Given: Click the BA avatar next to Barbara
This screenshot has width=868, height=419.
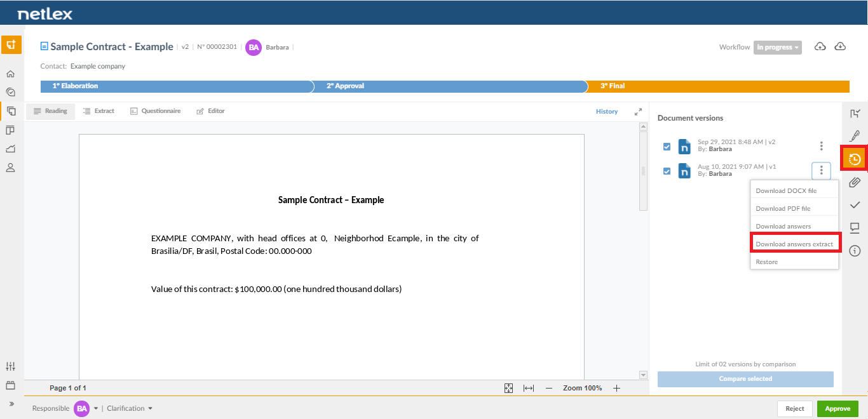Looking at the screenshot, I should click(254, 47).
